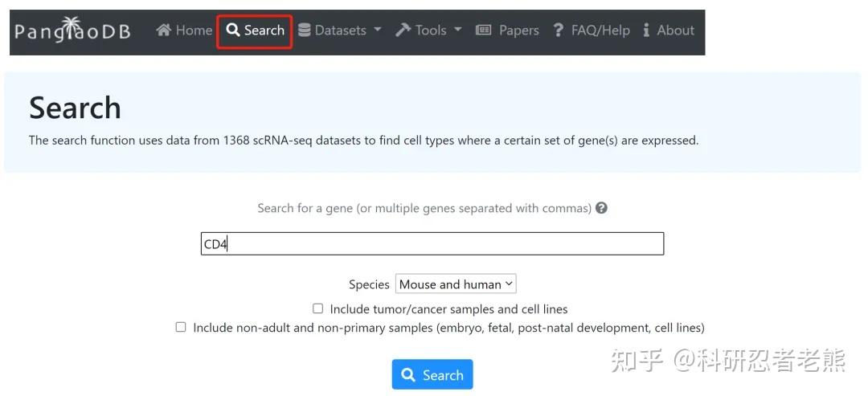Click the question mark icon beside FAQ/Help

pyautogui.click(x=559, y=31)
